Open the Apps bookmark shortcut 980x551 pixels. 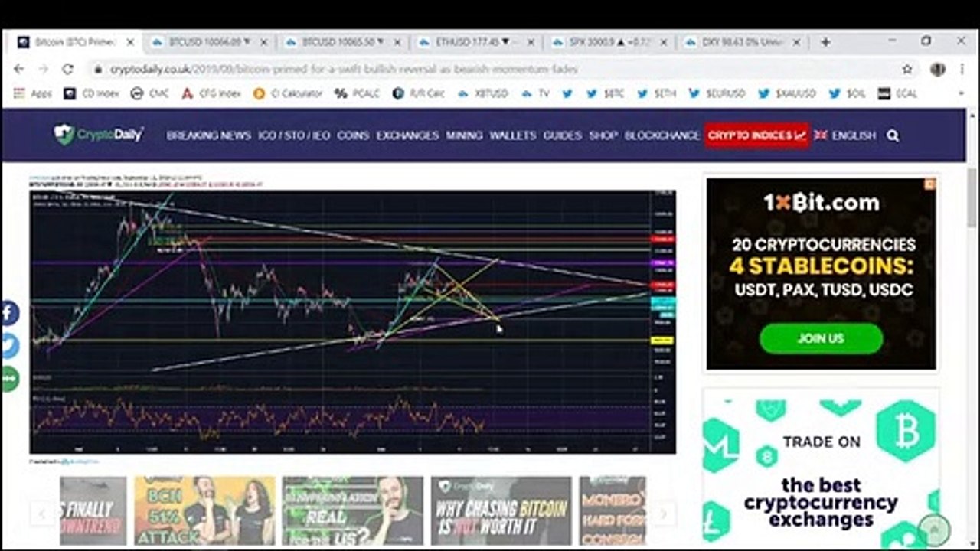pyautogui.click(x=32, y=93)
